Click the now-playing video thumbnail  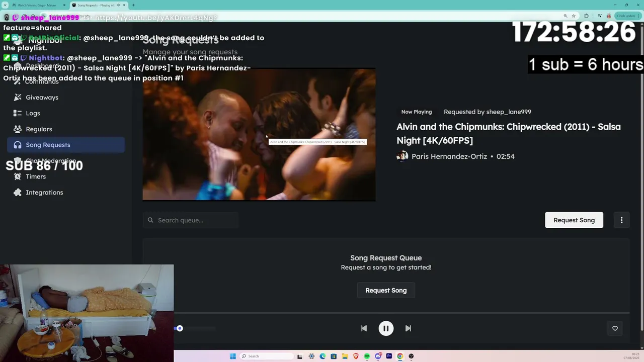point(259,135)
